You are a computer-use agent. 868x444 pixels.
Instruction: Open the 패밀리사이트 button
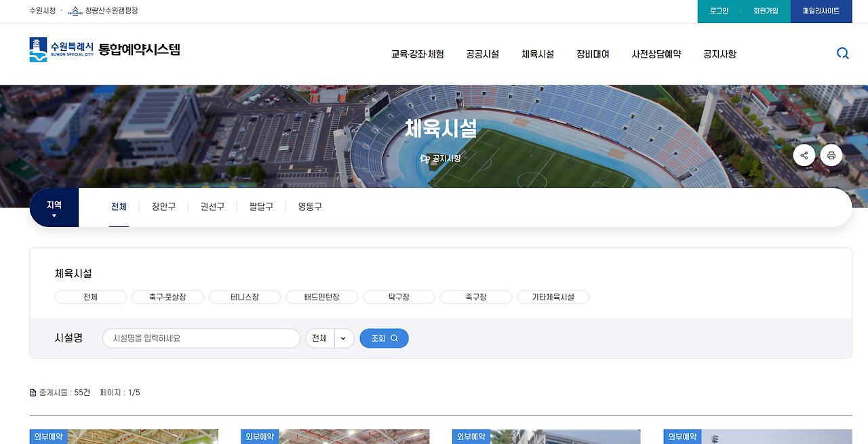click(x=821, y=12)
